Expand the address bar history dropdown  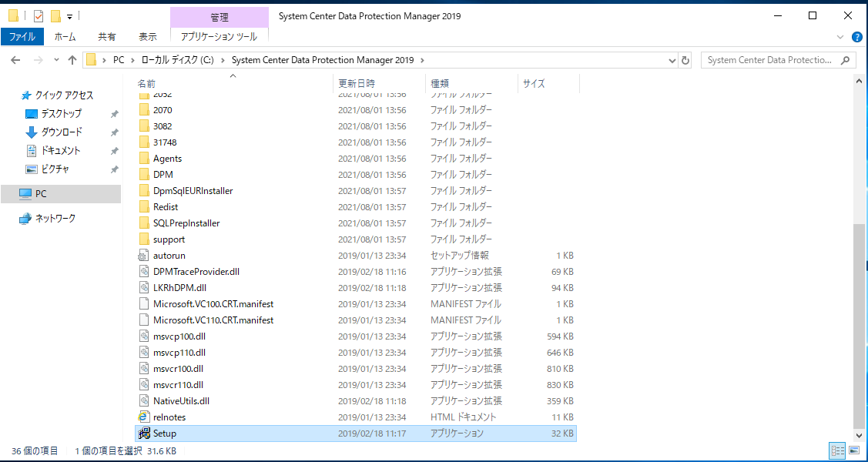click(x=672, y=60)
